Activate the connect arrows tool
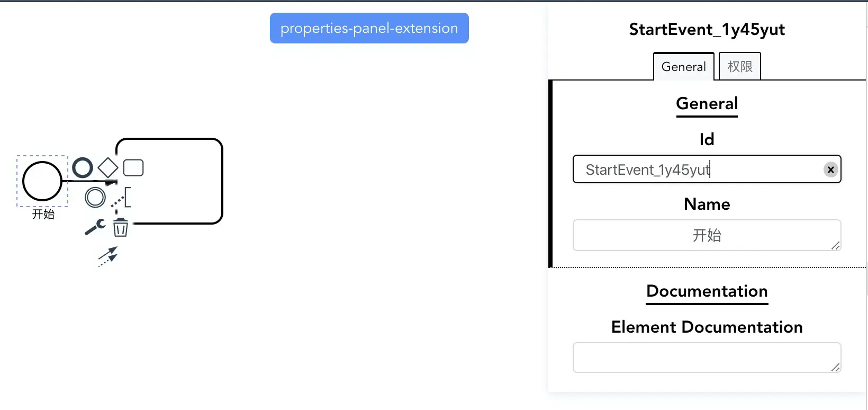The height and width of the screenshot is (410, 868). point(108,256)
